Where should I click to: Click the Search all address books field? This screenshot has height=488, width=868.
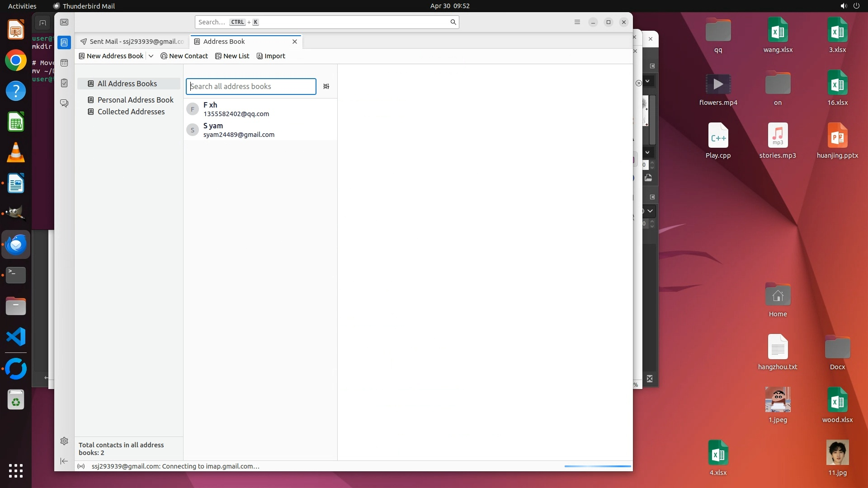(x=251, y=86)
